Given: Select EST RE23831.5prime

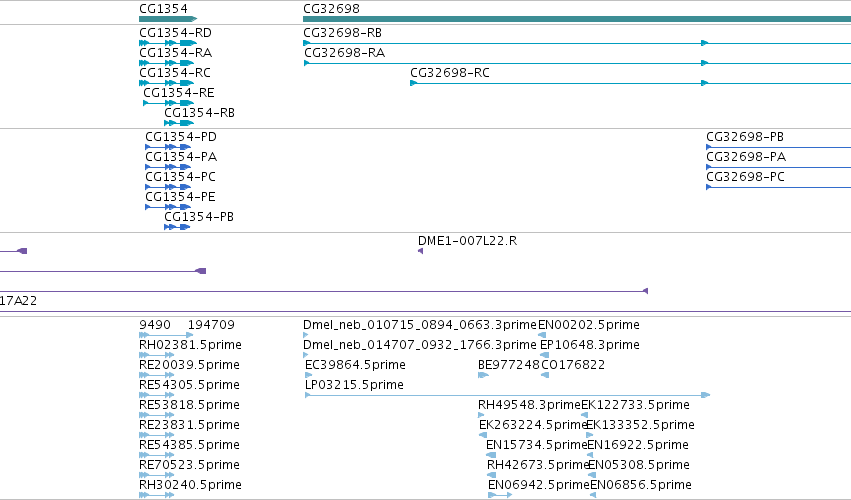Looking at the screenshot, I should (189, 425).
